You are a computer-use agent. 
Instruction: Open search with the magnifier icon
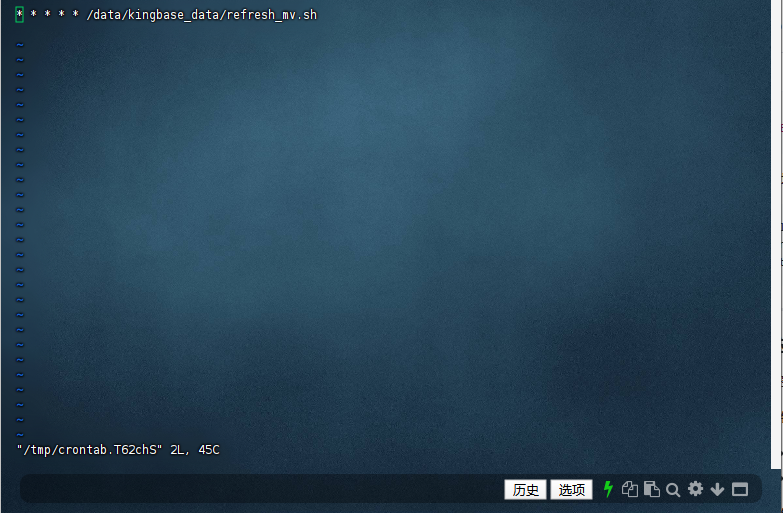click(673, 490)
